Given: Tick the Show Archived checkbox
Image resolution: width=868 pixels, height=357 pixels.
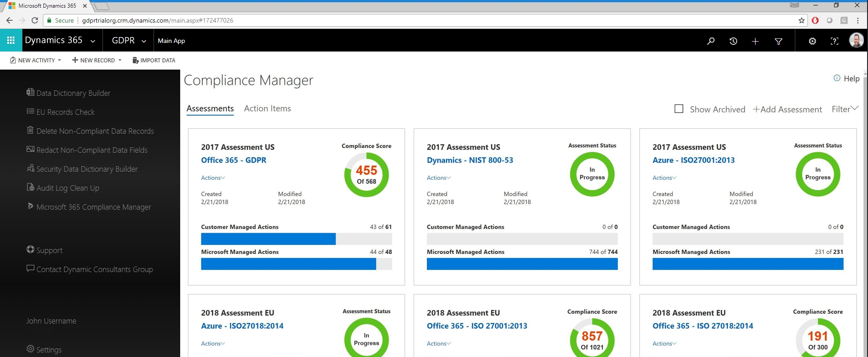Looking at the screenshot, I should tap(679, 109).
